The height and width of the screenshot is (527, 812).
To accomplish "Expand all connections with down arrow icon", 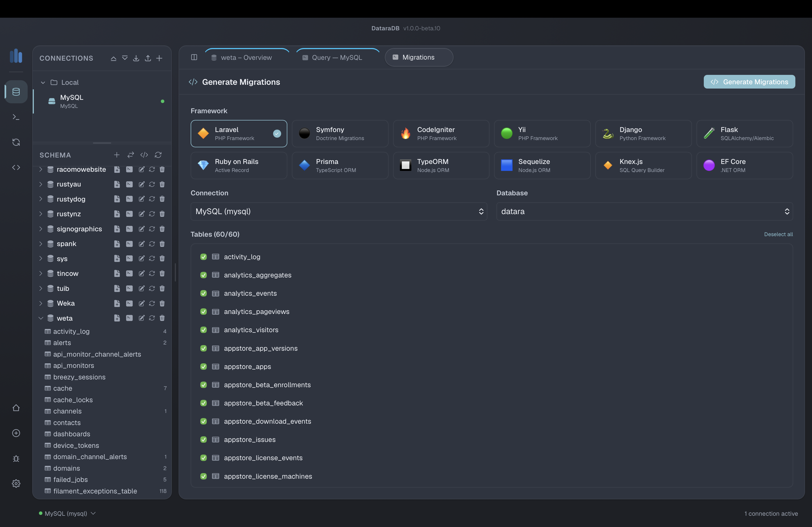I will tap(125, 58).
